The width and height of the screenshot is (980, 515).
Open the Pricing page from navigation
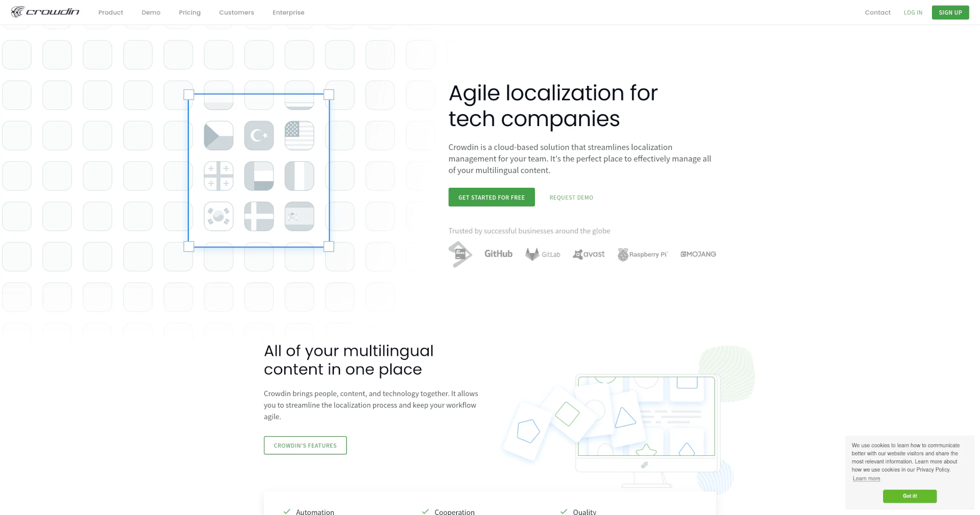[189, 12]
